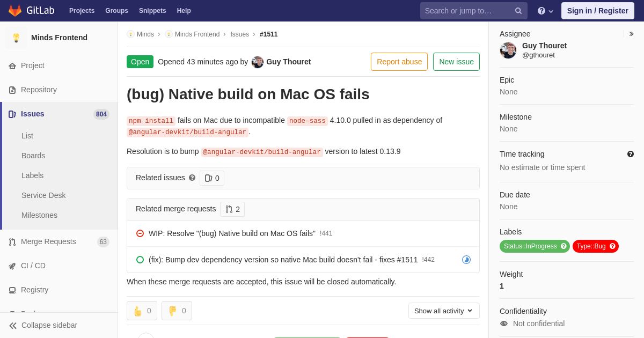Click the closed status icon of !441

coord(140,233)
